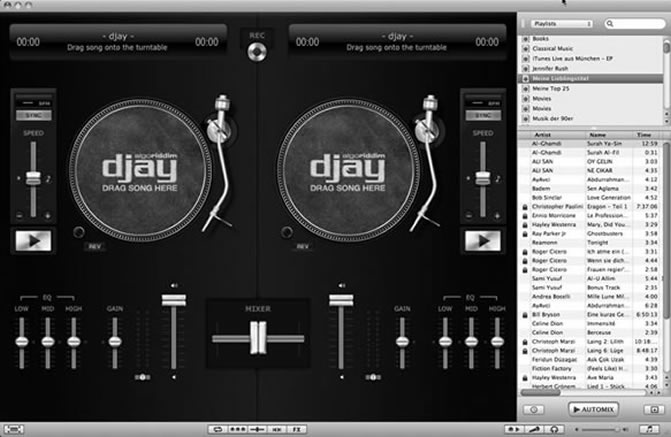This screenshot has height=437, width=671.
Task: Toggle the loop button in bottom toolbar
Action: click(x=217, y=429)
